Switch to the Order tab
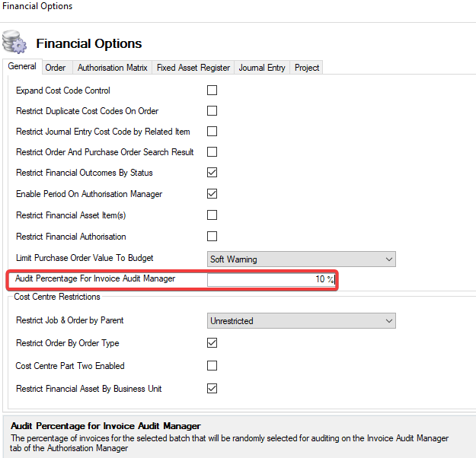476x458 pixels. coord(56,68)
